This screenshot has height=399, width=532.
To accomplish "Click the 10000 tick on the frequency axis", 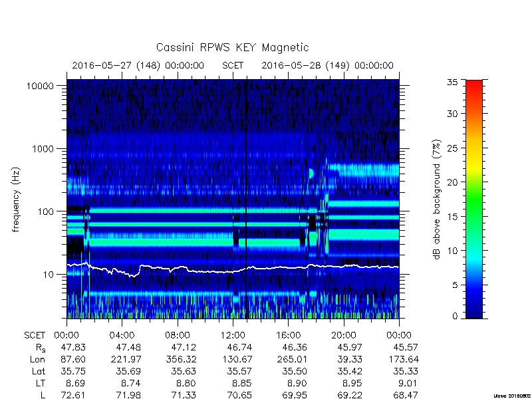I will tap(41, 86).
